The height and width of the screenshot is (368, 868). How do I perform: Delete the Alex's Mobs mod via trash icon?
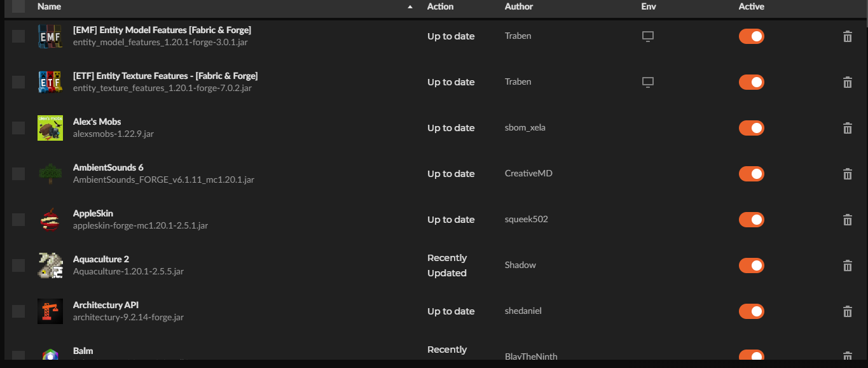847,128
